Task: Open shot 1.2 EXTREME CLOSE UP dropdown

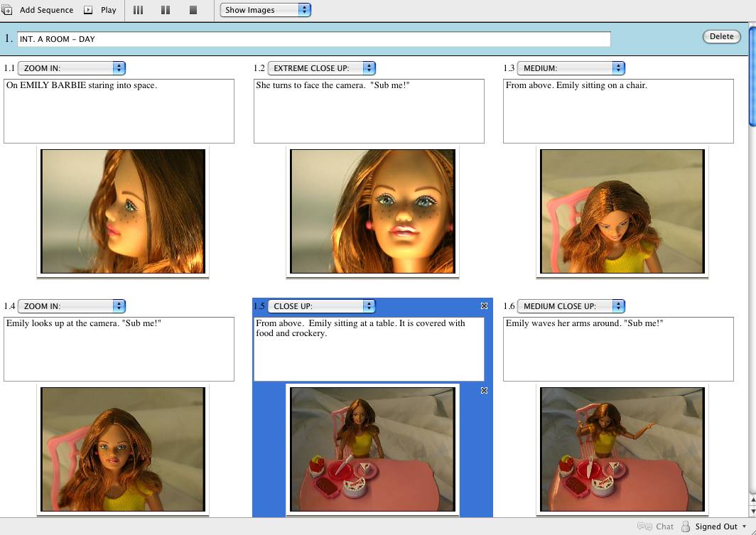Action: coord(321,68)
